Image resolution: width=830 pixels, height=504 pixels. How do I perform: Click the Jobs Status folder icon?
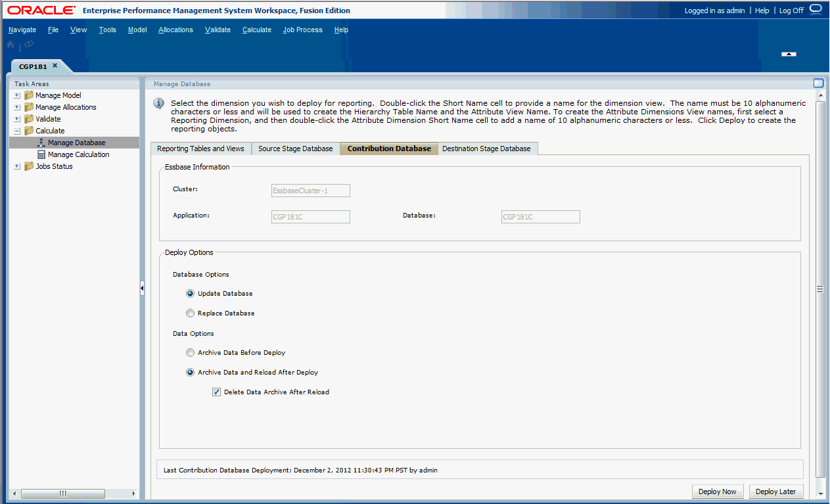pos(29,166)
